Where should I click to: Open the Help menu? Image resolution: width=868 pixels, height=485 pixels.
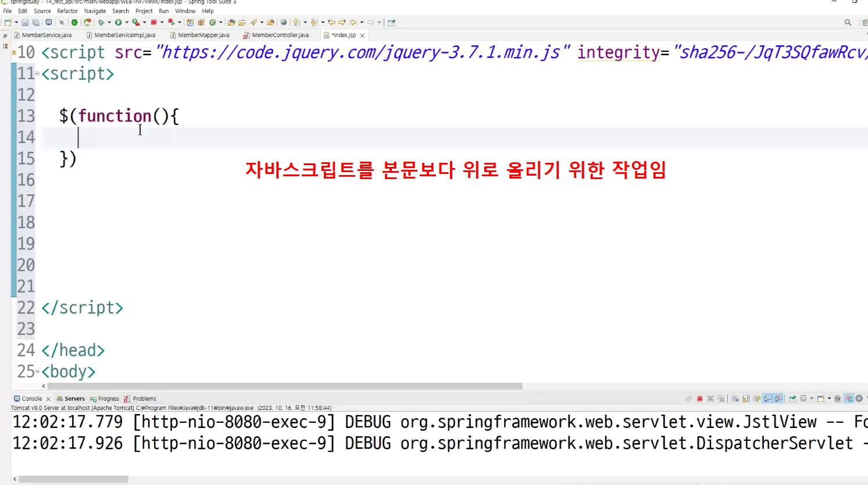pos(208,11)
